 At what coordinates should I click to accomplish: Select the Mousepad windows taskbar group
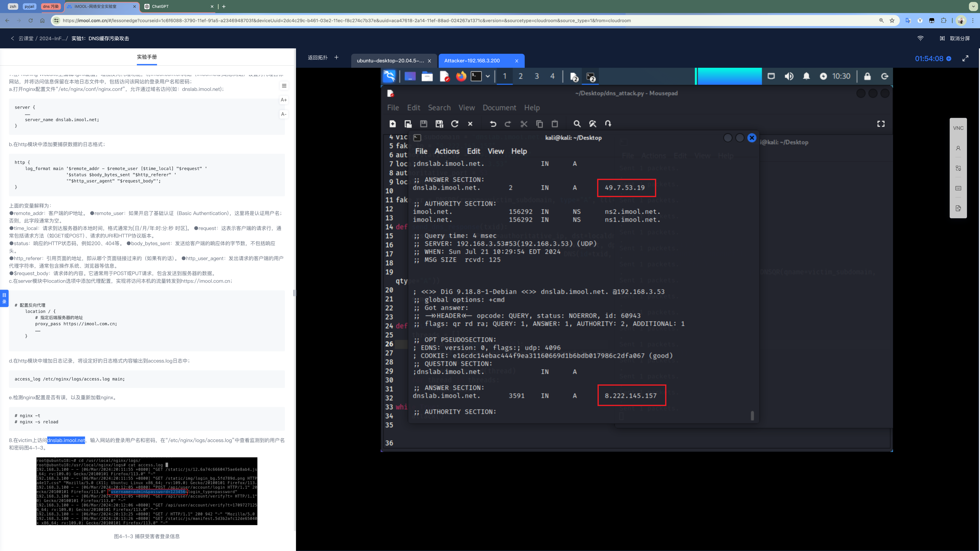tap(574, 77)
